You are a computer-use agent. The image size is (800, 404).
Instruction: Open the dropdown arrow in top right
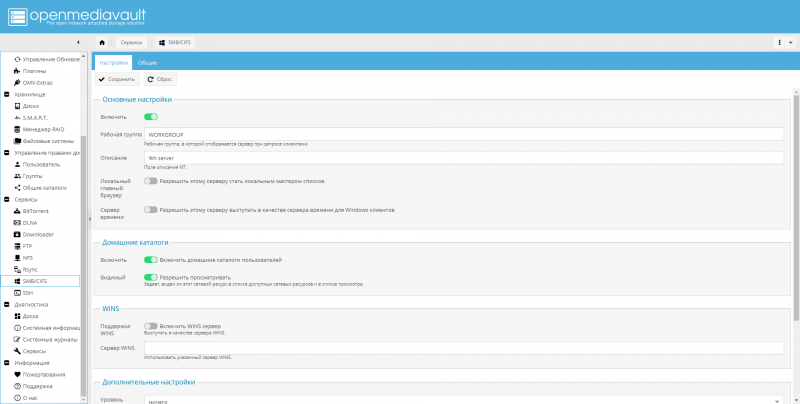(791, 43)
